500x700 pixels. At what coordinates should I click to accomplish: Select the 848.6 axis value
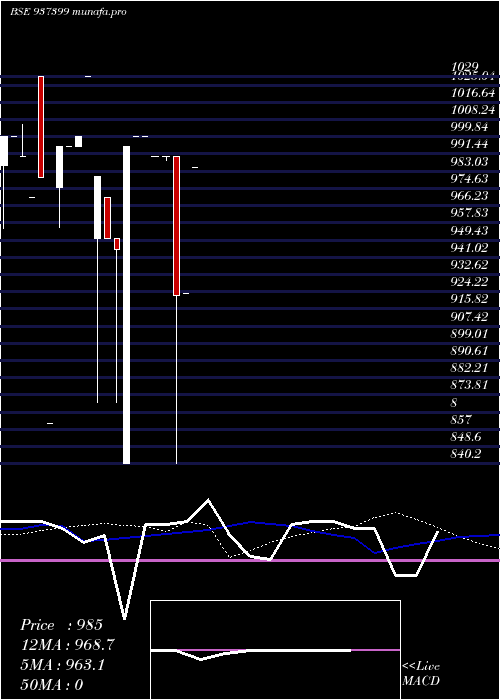point(466,437)
